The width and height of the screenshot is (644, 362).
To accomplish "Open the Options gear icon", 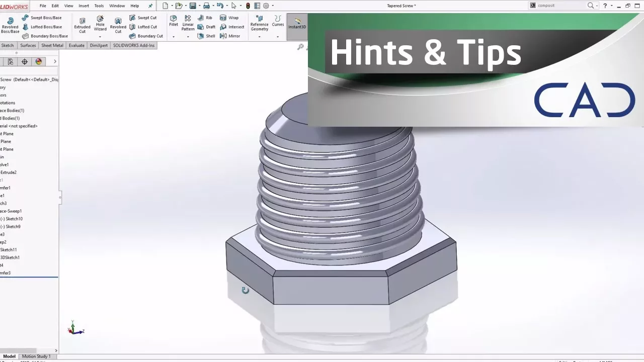I will click(x=266, y=6).
